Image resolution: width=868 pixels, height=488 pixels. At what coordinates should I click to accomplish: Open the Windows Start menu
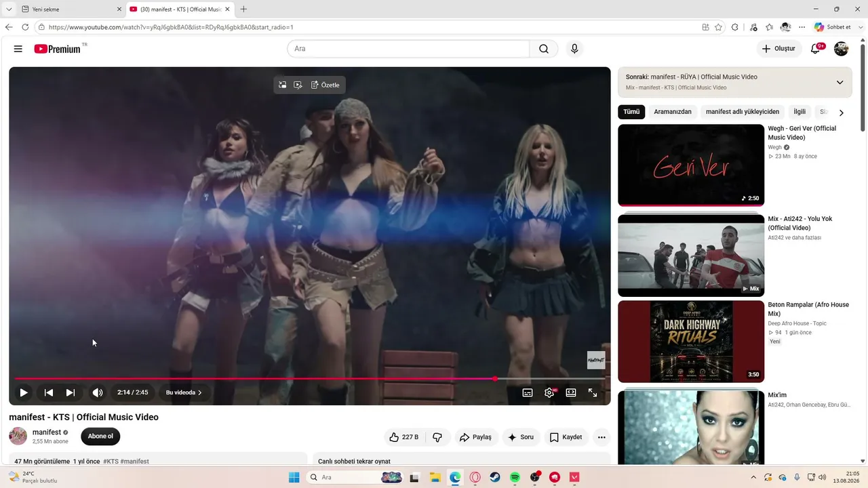point(294,477)
